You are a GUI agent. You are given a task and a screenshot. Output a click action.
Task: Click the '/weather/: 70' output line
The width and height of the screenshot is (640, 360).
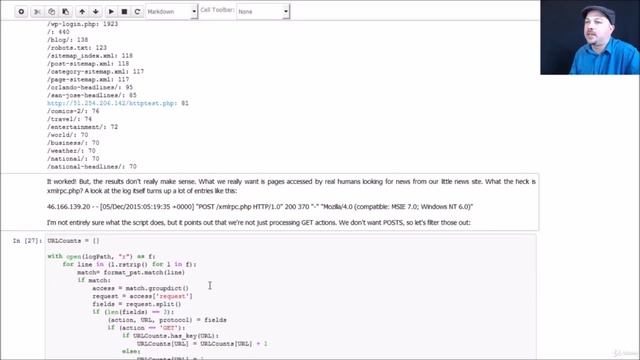pyautogui.click(x=71, y=151)
